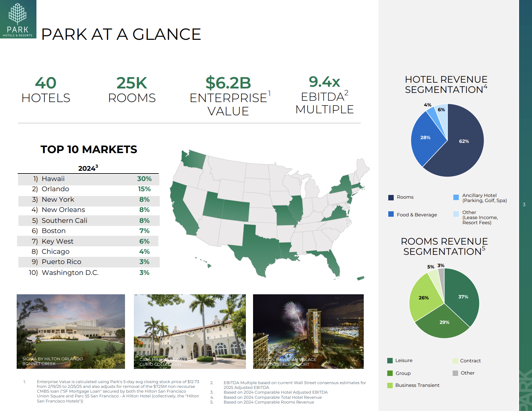
Task: Click Florida on the US map
Action: coord(330,261)
